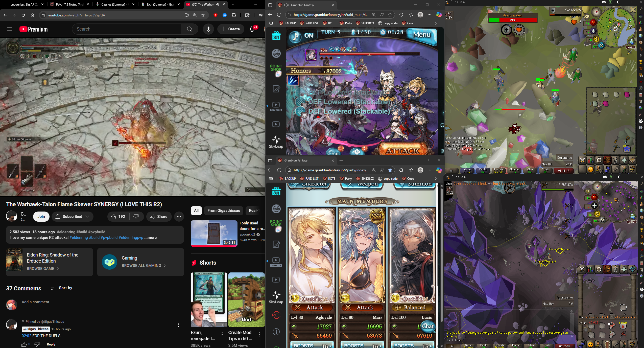Click the Join channel button
The image size is (644, 348).
tap(41, 217)
